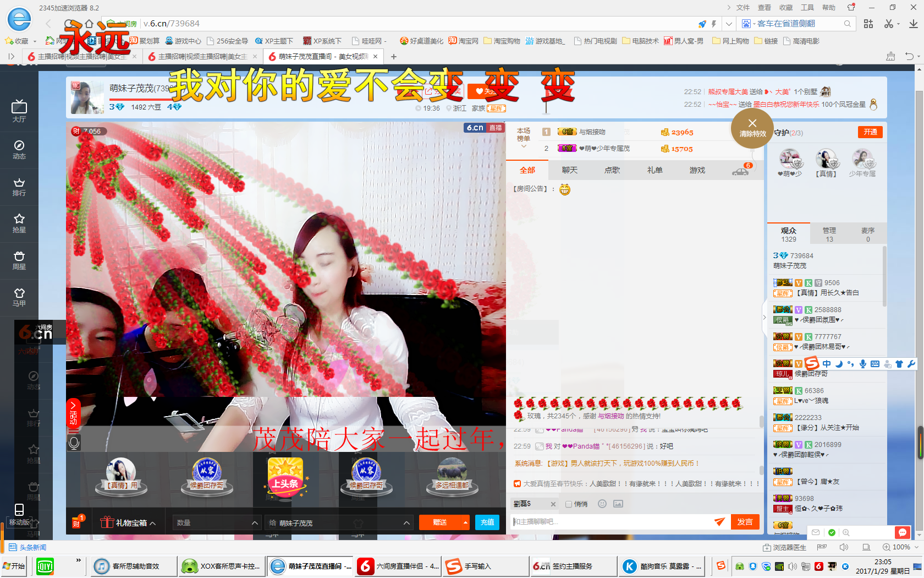Screen dimensions: 924x578
Task: Open the browser download icon
Action: click(913, 24)
